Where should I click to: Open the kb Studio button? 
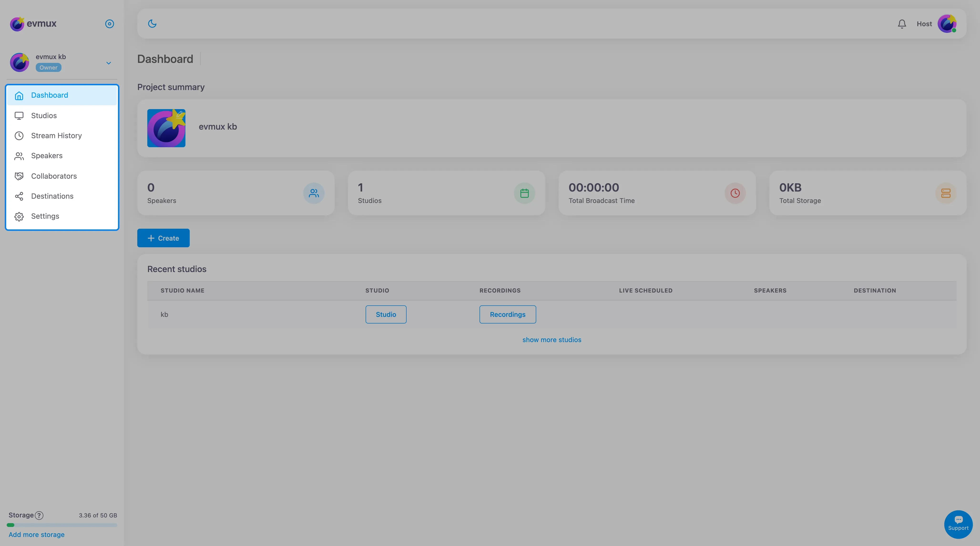coord(386,314)
